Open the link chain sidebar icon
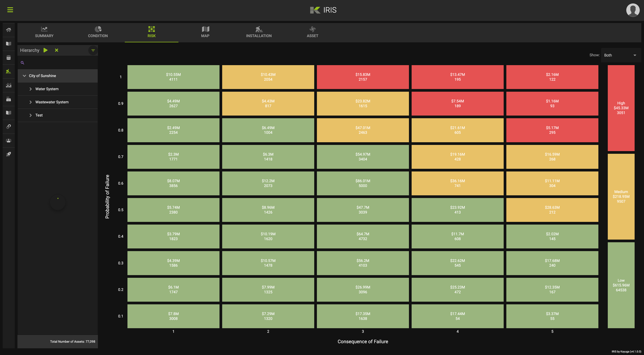This screenshot has width=644, height=355. (x=9, y=126)
